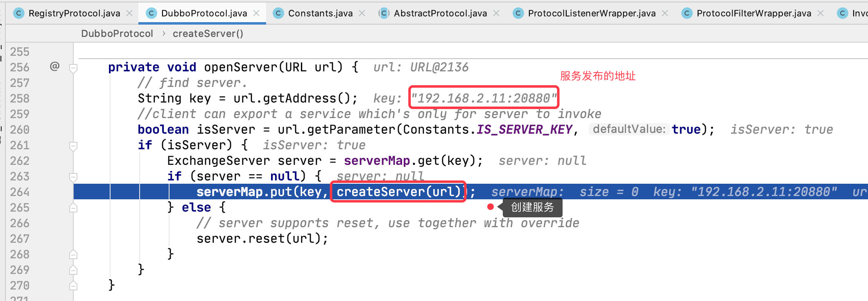Open Constants.java tab
Viewport: 868px width, 301px height.
point(320,13)
